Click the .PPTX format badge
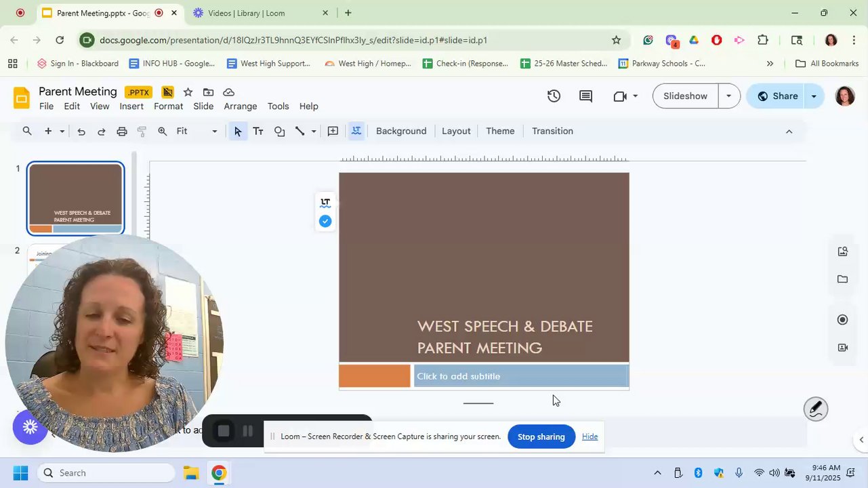 [x=138, y=92]
